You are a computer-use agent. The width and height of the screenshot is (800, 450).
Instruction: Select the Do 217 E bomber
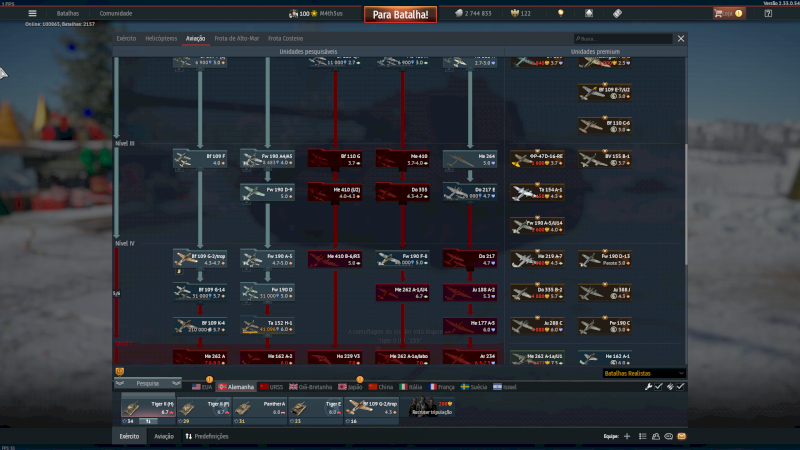(470, 192)
